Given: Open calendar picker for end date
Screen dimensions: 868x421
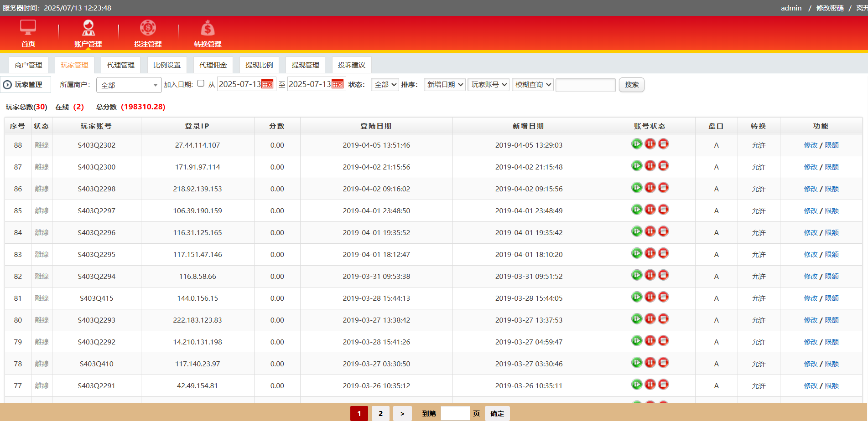Looking at the screenshot, I should coord(338,84).
